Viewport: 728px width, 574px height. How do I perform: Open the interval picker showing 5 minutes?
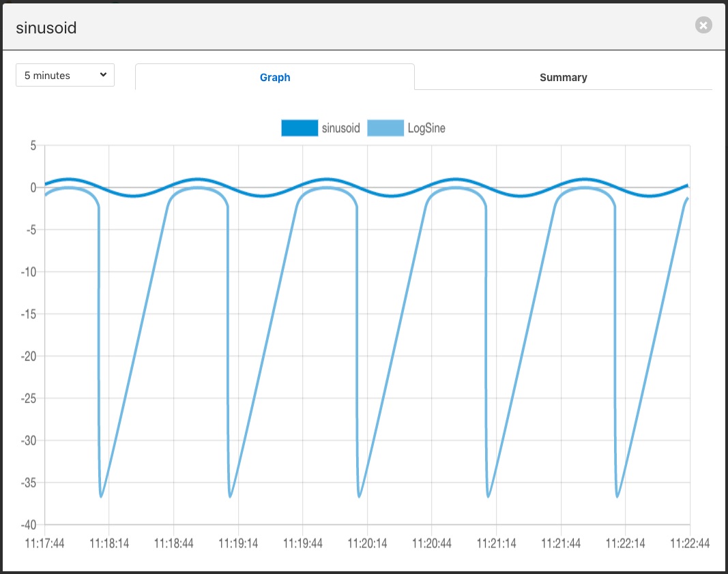click(65, 75)
